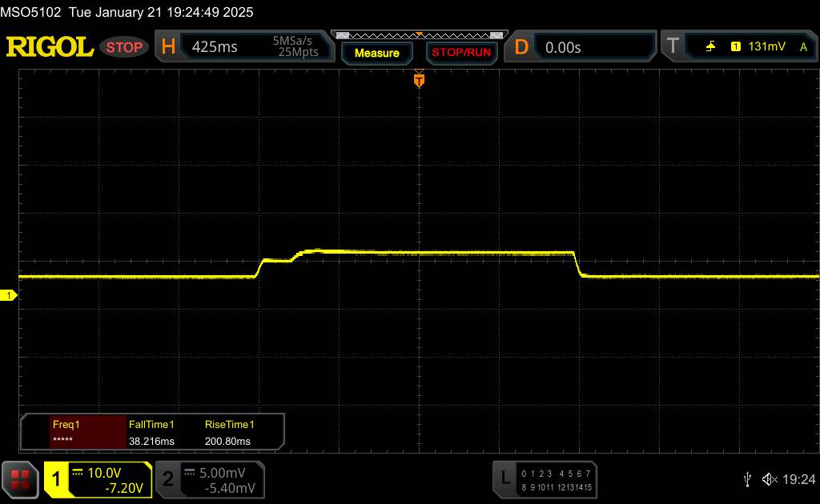Open the function navigation grid icon
This screenshot has height=504, width=820.
(x=21, y=478)
